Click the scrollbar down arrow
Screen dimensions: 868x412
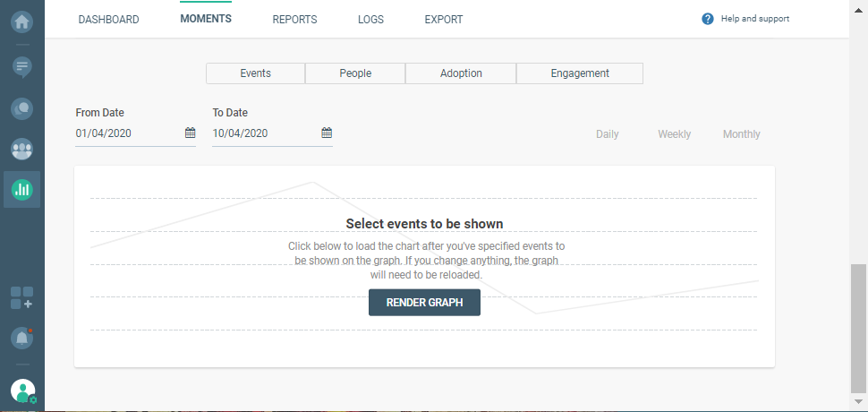858,401
